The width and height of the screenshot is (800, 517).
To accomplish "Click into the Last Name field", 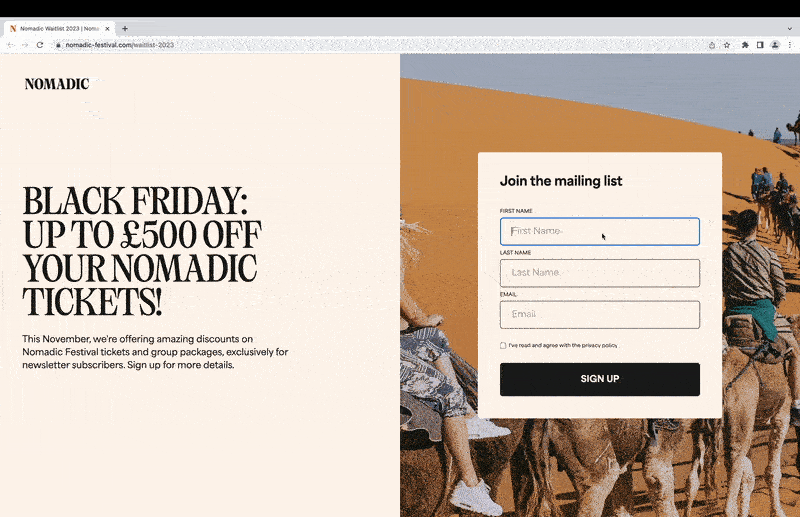I will [x=599, y=273].
